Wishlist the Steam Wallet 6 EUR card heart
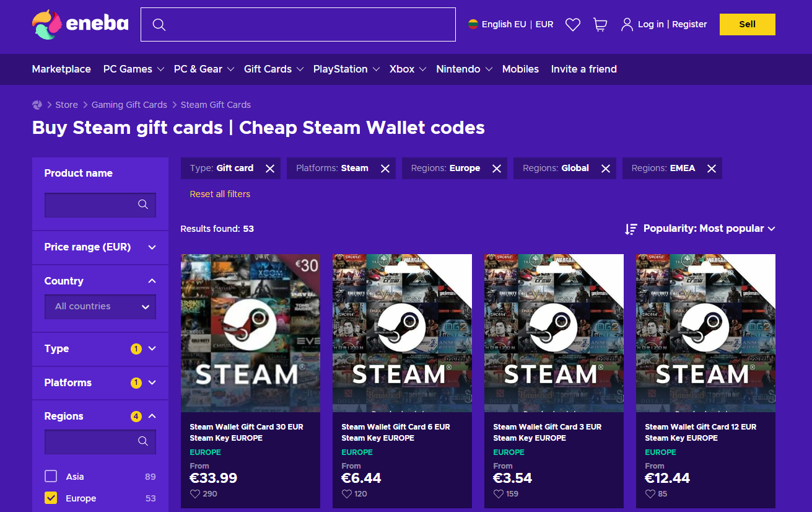The width and height of the screenshot is (812, 512). 347,494
